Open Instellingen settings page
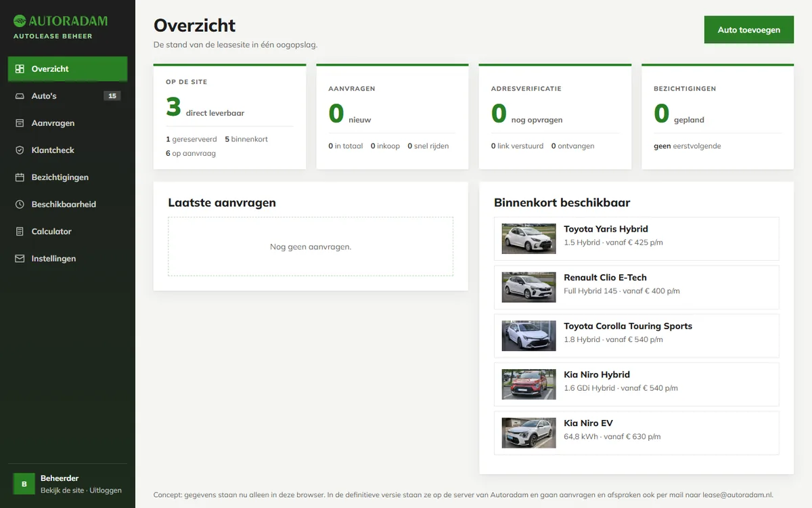812x508 pixels. tap(68, 259)
